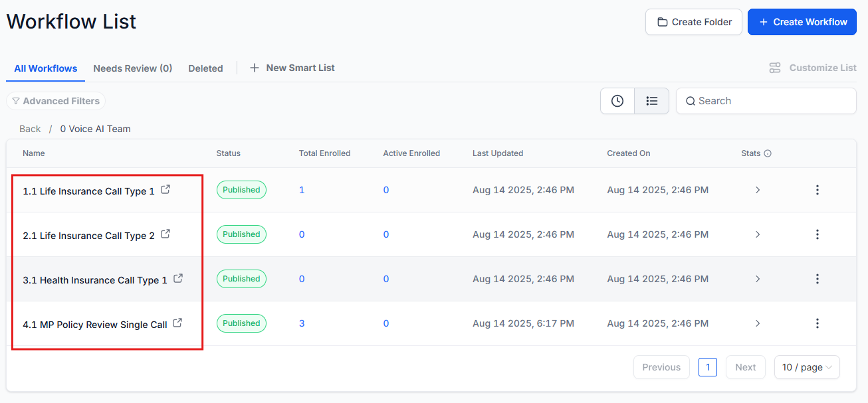Open 3.1 Health Insurance workflow in new tab icon

click(x=178, y=279)
